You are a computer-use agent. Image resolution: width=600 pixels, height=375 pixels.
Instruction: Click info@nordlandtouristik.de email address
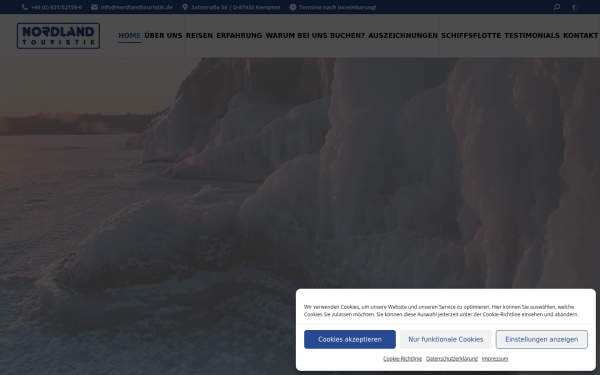tap(137, 7)
